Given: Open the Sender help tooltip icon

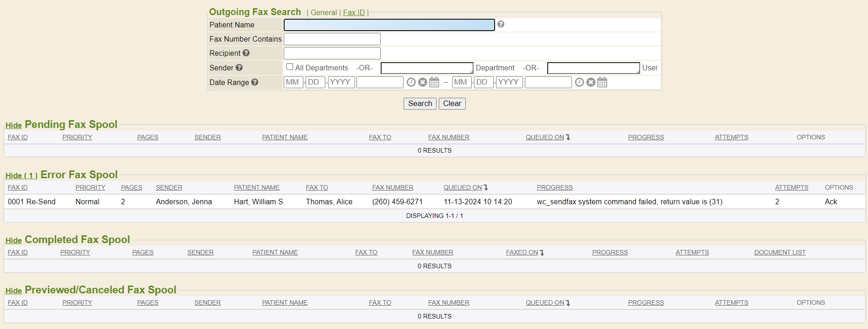Looking at the screenshot, I should pos(239,68).
